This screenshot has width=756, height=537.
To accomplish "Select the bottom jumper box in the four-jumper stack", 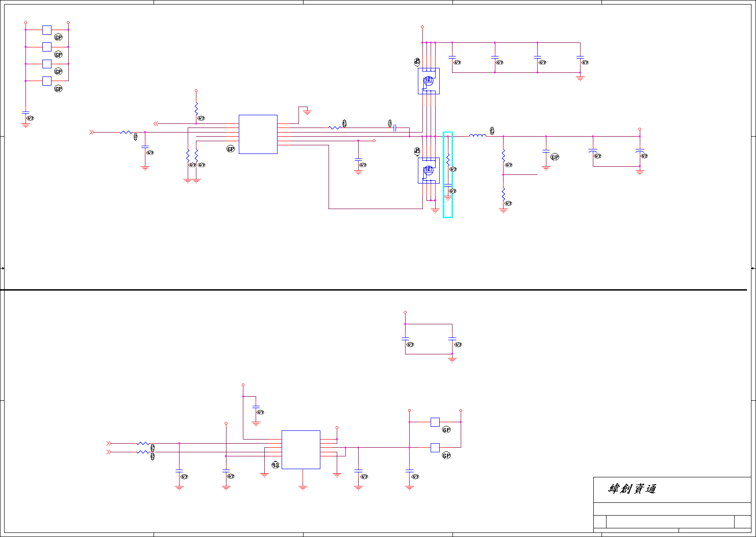I will click(47, 81).
